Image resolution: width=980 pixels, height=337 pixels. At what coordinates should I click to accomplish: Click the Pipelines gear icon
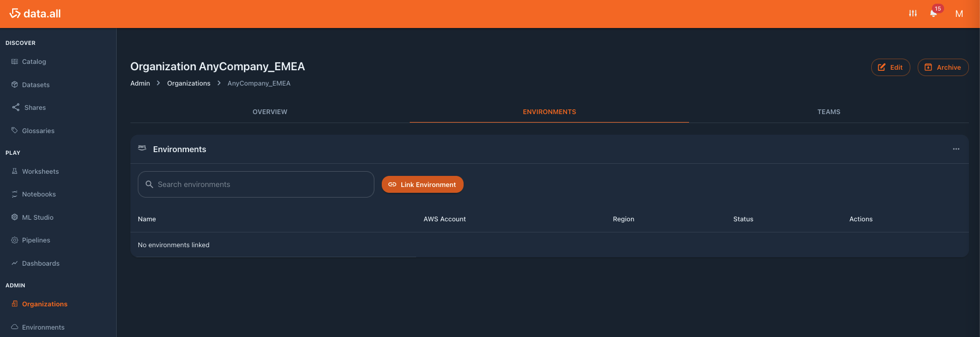pos(15,240)
